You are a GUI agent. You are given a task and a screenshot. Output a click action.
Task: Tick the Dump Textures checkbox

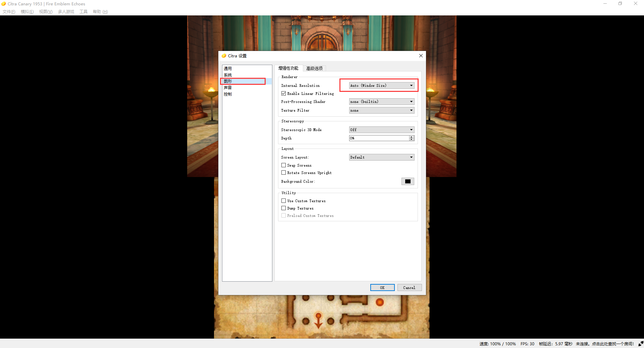284,208
